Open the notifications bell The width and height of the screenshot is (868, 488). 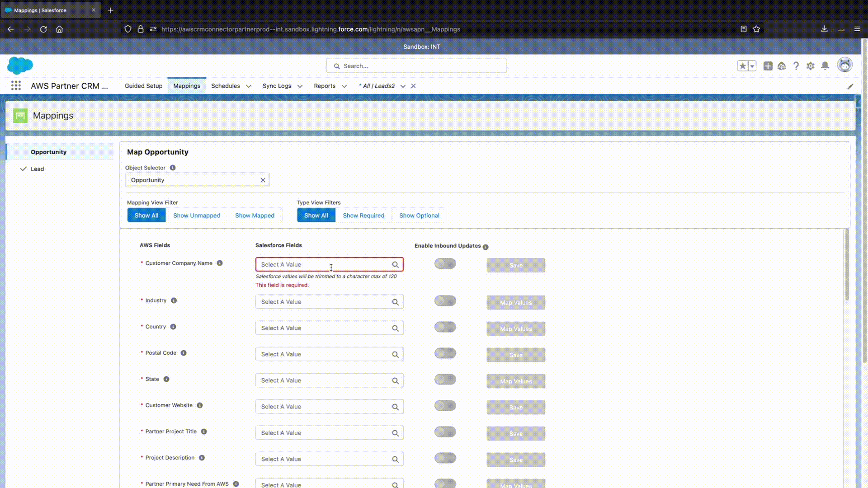pyautogui.click(x=825, y=66)
